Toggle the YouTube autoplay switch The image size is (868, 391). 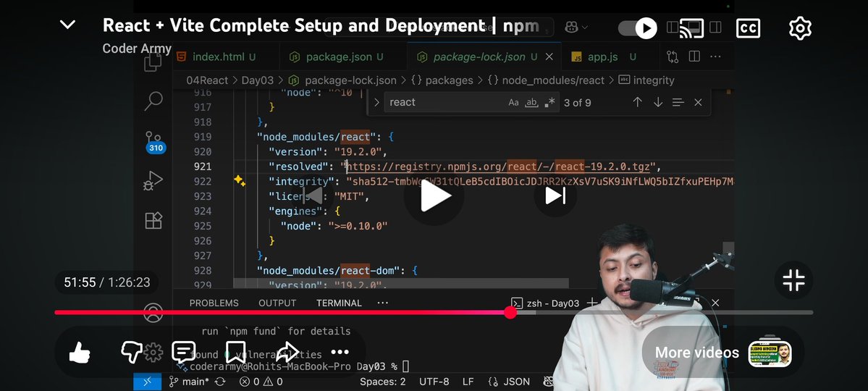pos(637,28)
